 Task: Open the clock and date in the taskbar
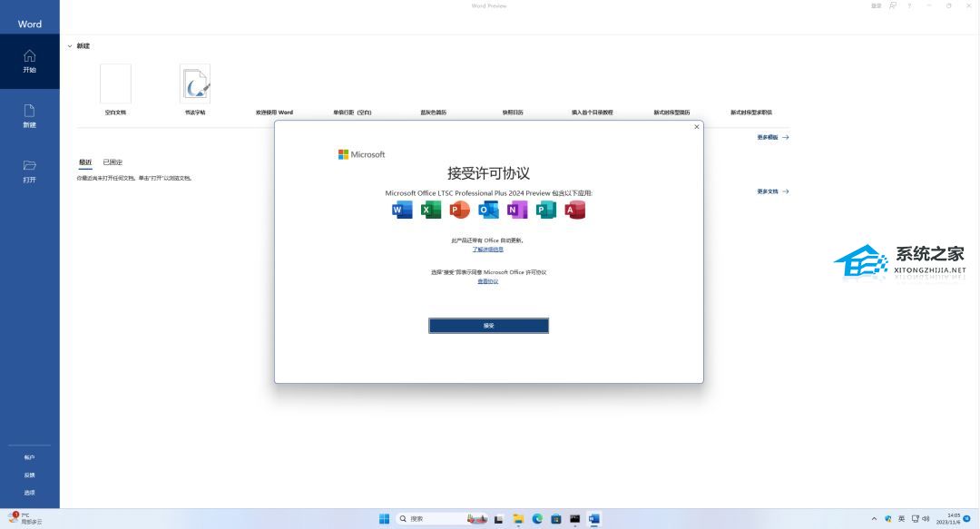[948, 519]
